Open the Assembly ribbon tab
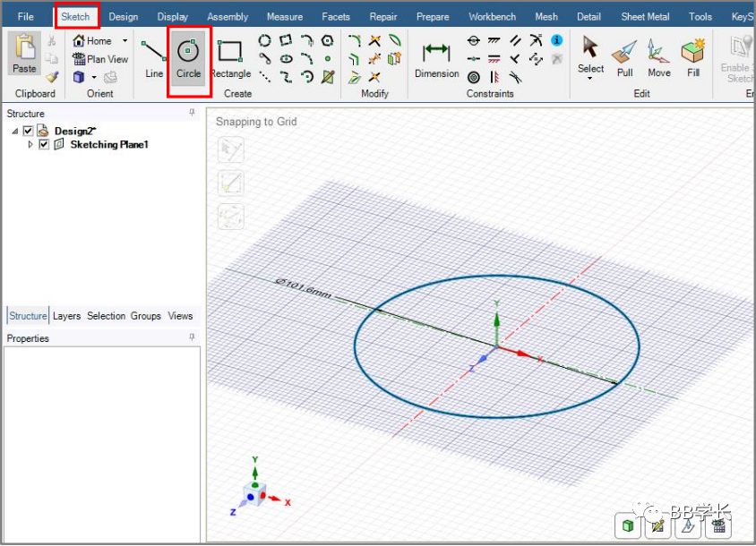The image size is (756, 546). 228,16
